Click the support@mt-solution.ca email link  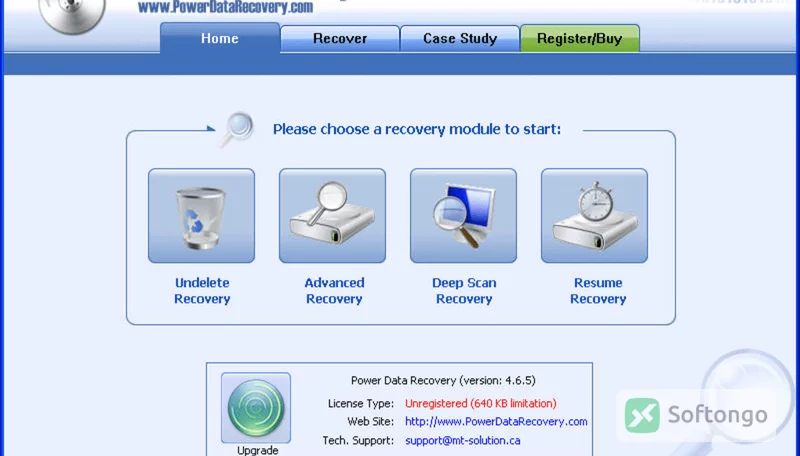point(463,440)
